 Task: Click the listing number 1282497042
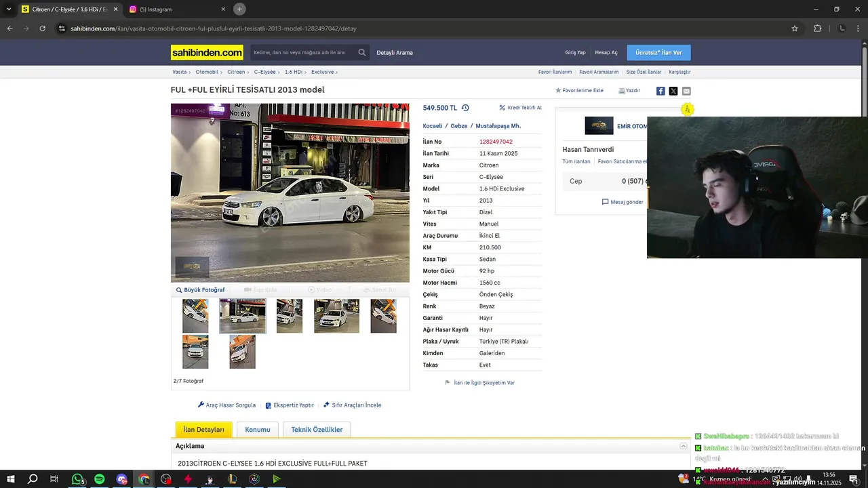coord(496,142)
